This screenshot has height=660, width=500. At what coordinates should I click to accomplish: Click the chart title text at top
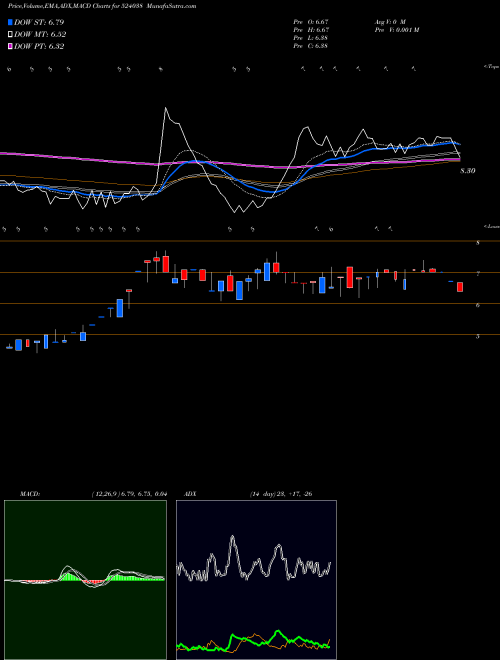[102, 6]
